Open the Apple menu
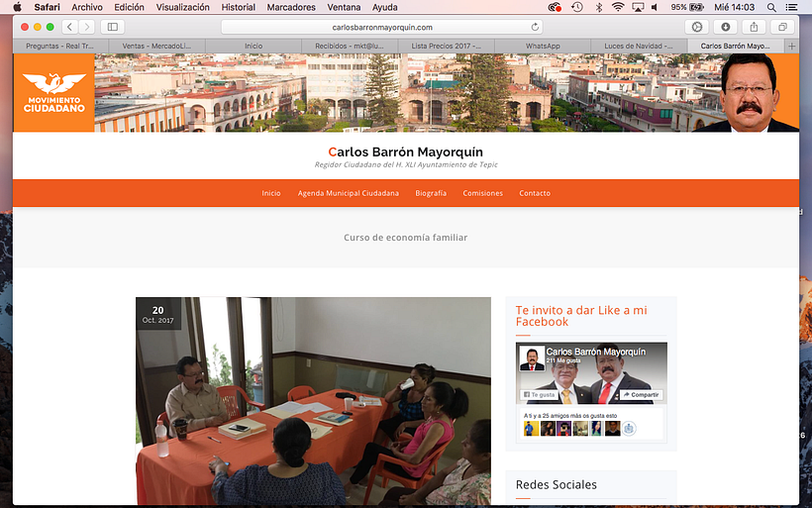Screen dimensions: 812x508 coord(17,7)
